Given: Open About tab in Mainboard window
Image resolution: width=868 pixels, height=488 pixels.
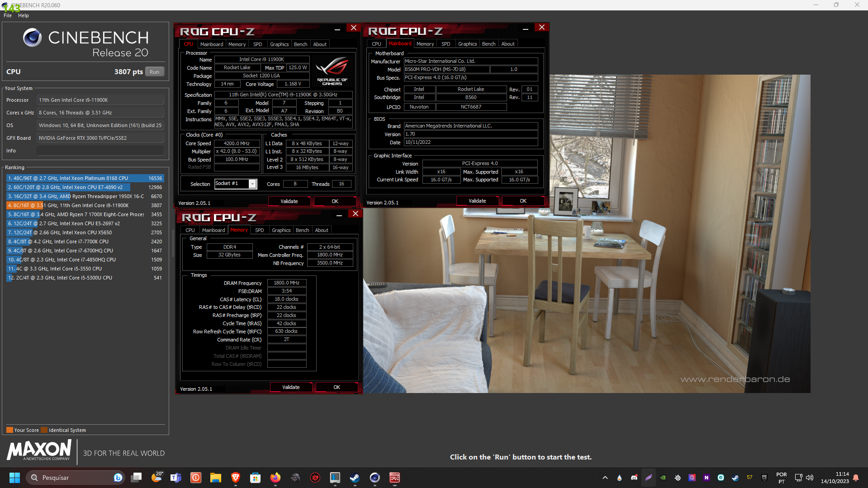Looking at the screenshot, I should tap(508, 44).
